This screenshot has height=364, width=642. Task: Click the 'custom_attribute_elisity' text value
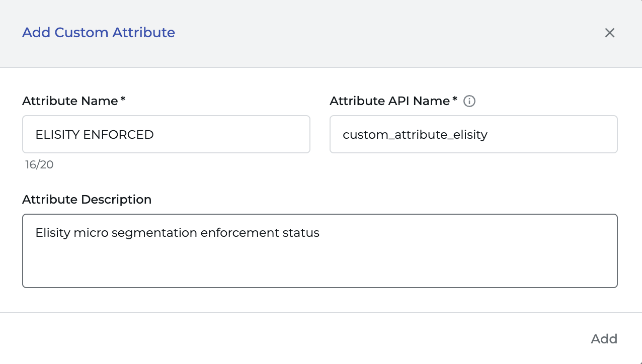[415, 134]
